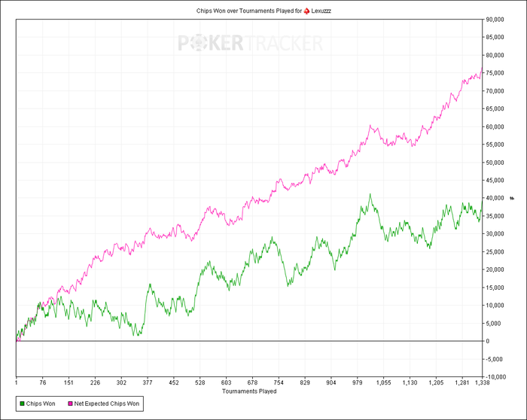Image resolution: width=527 pixels, height=420 pixels.
Task: Click the player name 'Lexuzzz' in the title
Action: (321, 11)
